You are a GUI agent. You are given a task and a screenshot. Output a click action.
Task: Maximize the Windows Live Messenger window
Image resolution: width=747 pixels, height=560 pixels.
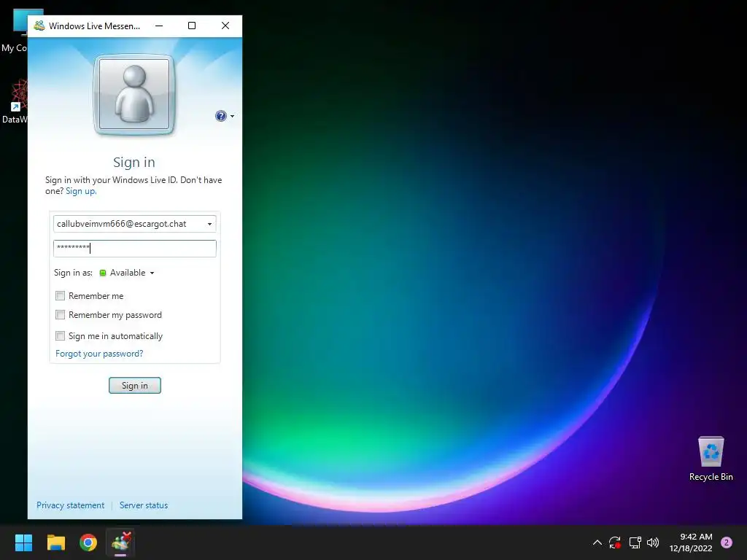[192, 26]
